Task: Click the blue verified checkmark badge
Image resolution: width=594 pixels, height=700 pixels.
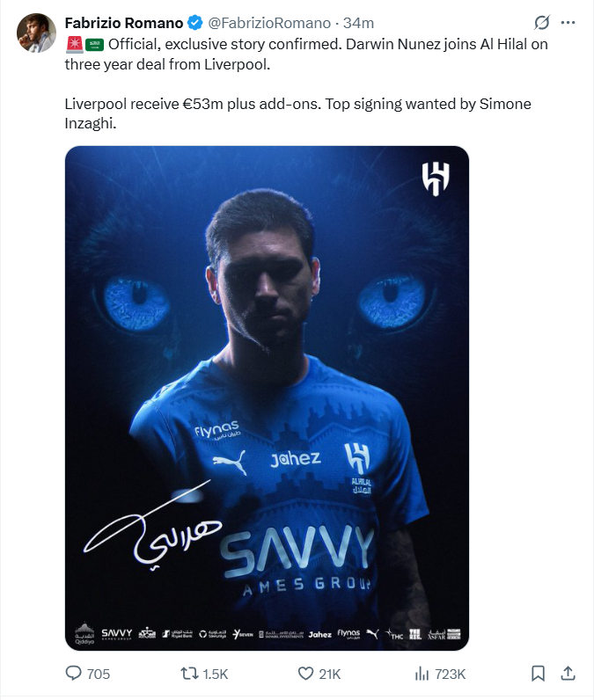Action: coord(194,23)
